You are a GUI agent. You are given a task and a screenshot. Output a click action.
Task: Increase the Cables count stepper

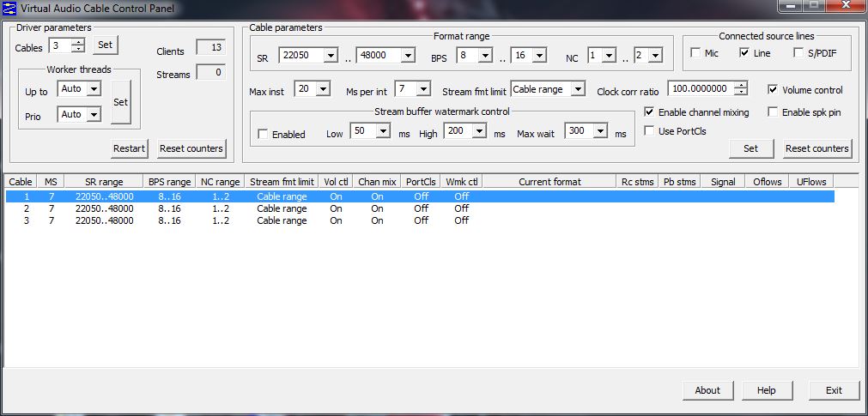(79, 41)
